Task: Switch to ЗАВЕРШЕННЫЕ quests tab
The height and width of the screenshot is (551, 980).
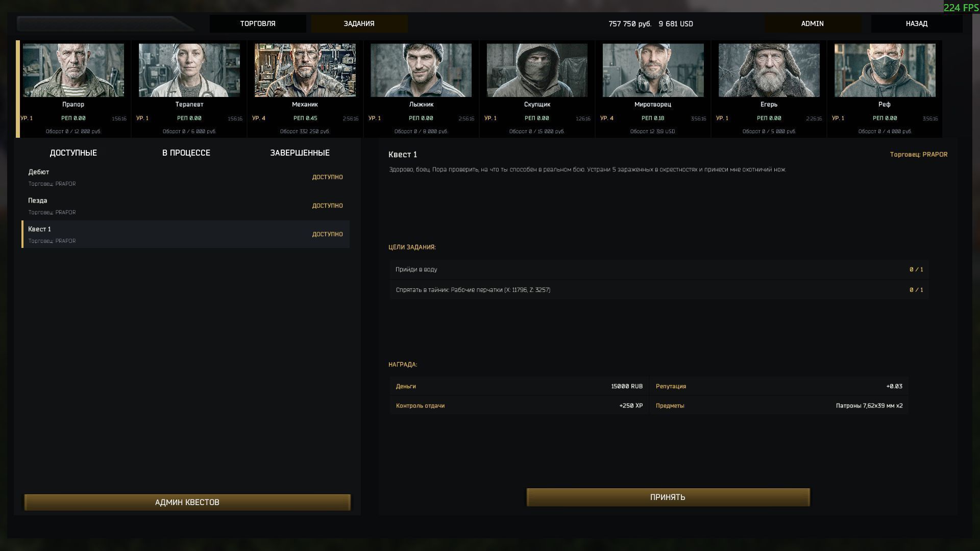Action: click(300, 153)
